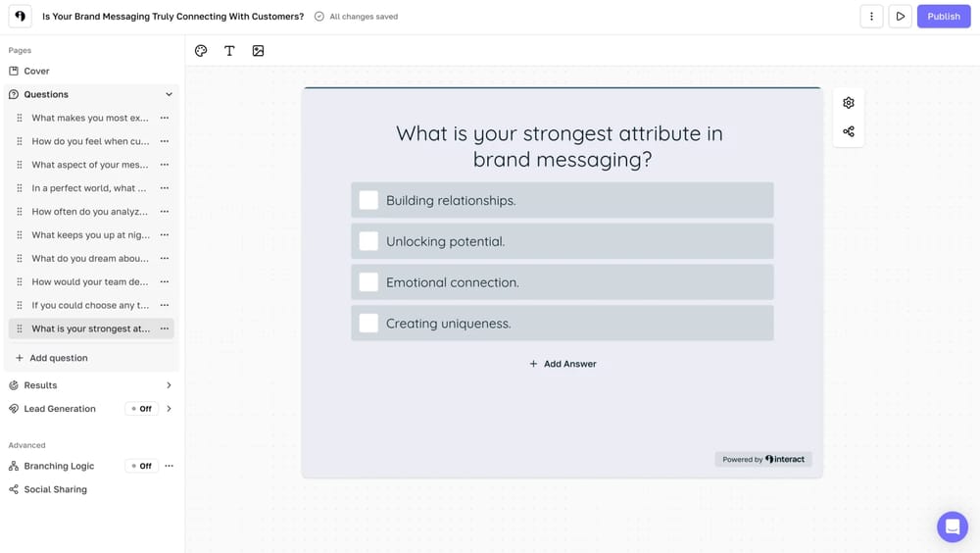Click the Publish button
Screen dimensions: 980x553
(943, 17)
